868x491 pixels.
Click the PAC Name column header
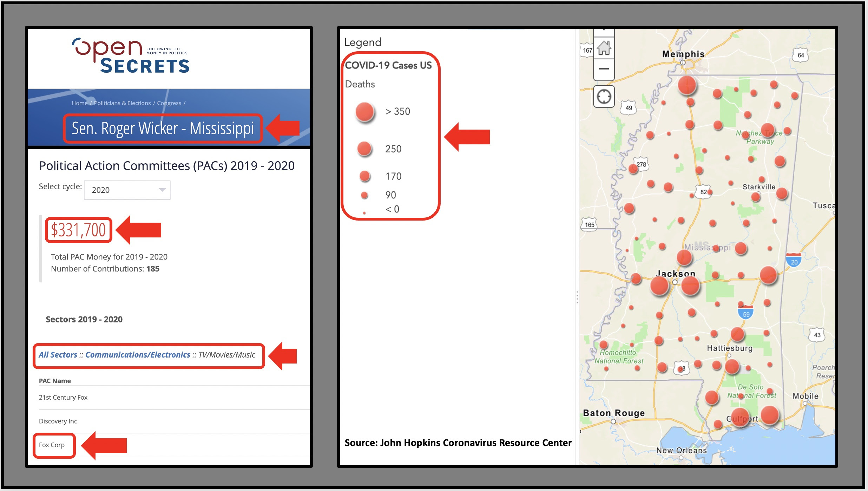click(x=55, y=381)
